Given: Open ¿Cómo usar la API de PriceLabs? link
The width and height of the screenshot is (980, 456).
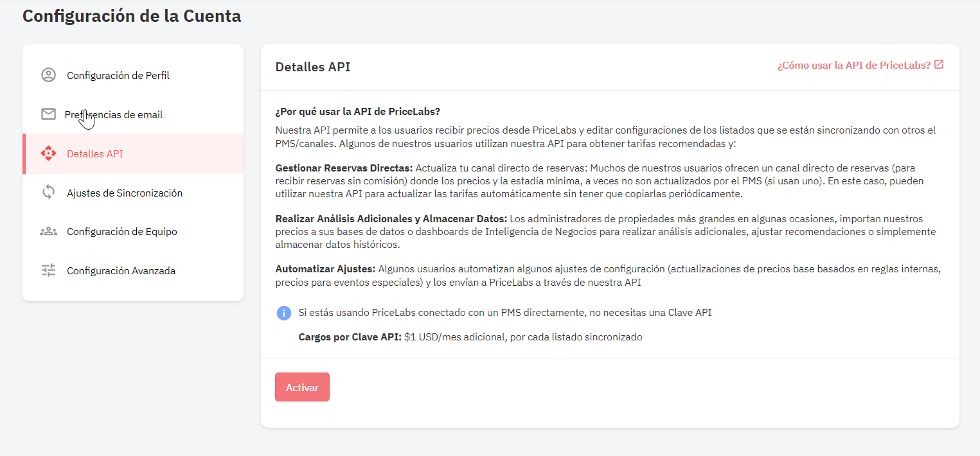Looking at the screenshot, I should (x=853, y=65).
